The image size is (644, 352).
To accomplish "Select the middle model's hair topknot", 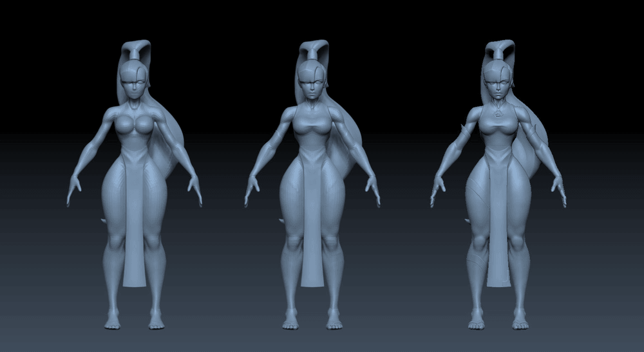I will point(316,50).
